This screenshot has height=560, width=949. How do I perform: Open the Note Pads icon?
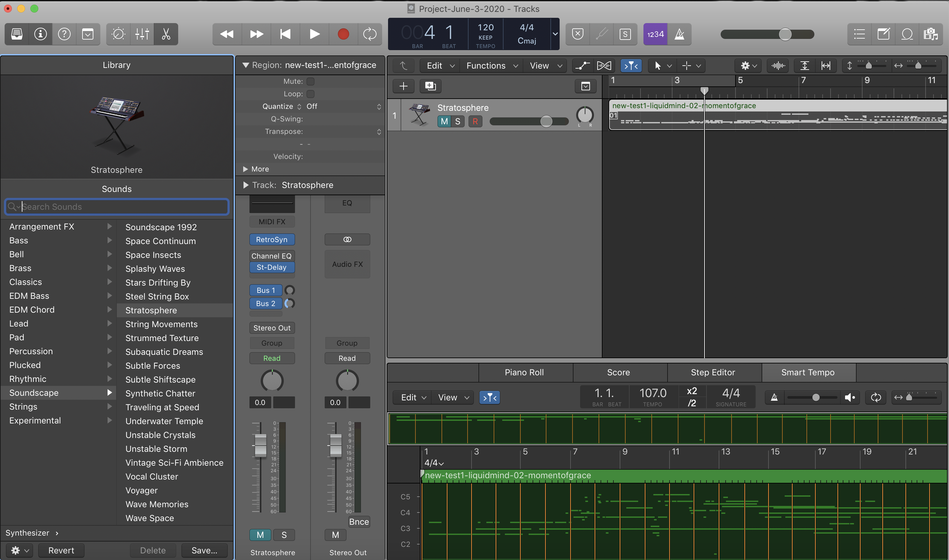[883, 34]
